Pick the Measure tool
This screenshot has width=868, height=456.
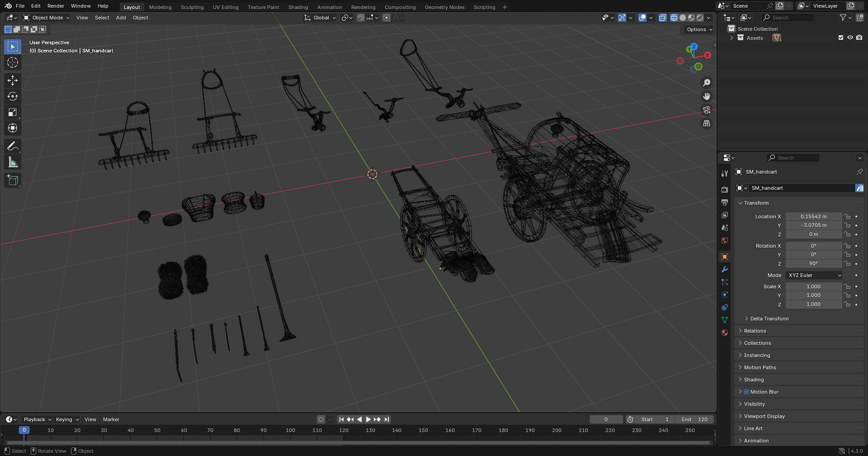(13, 163)
